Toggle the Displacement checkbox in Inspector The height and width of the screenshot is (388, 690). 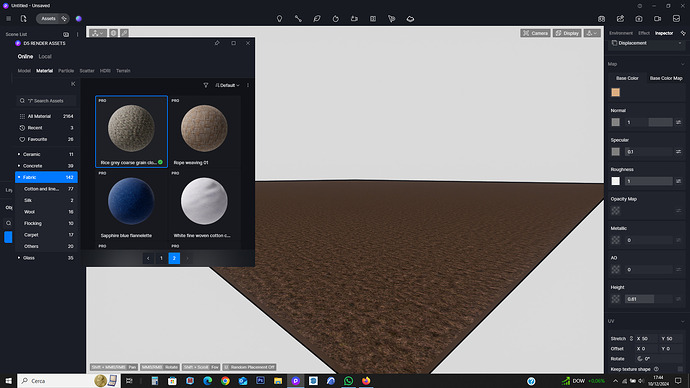tap(615, 43)
